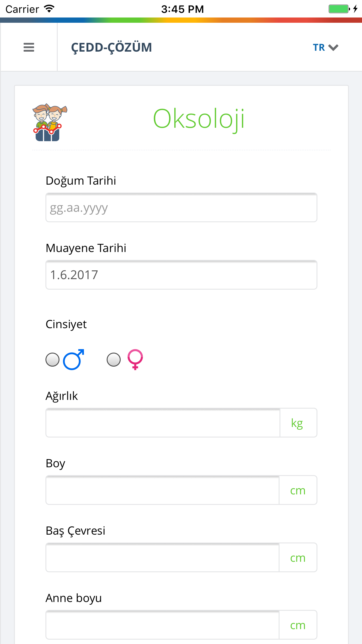This screenshot has height=644, width=362.
Task: Click the Muayene Tarihi field showing 1.6.2017
Action: [181, 274]
